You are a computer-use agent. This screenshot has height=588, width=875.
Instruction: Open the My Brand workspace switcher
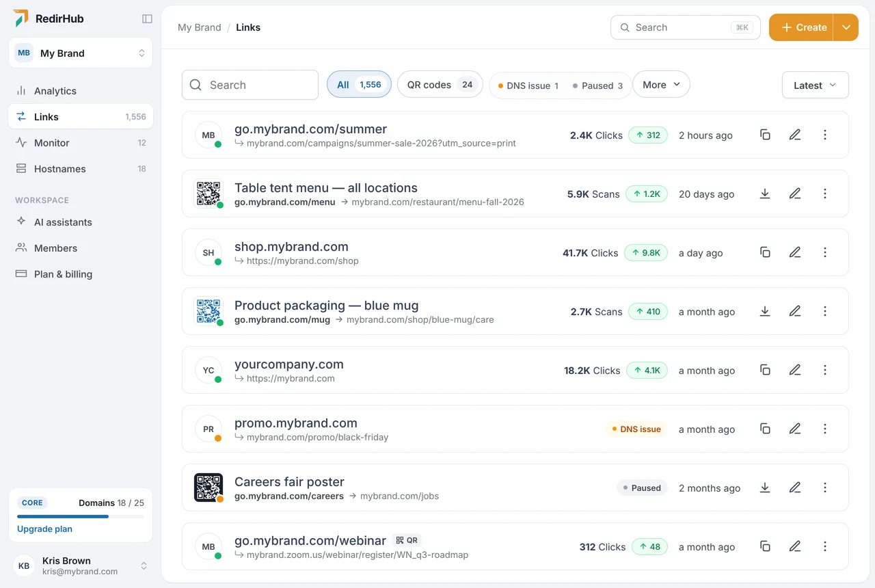[x=81, y=53]
